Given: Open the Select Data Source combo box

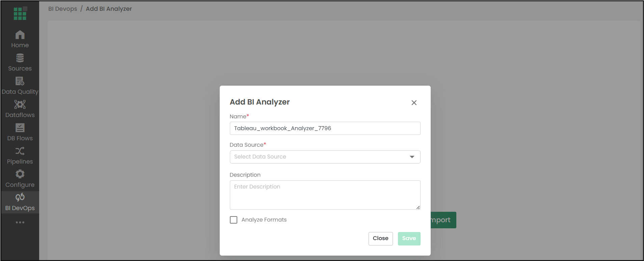Looking at the screenshot, I should click(325, 157).
